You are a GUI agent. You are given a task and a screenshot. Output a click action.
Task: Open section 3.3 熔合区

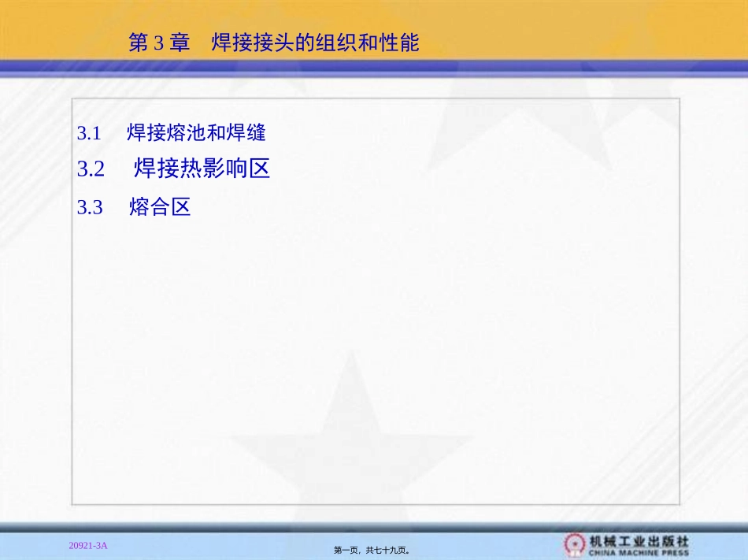point(134,207)
